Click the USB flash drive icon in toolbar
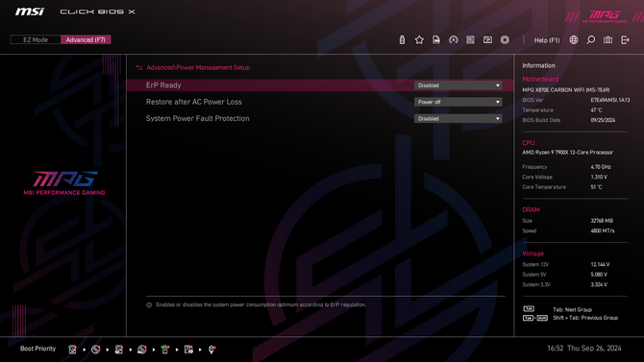The image size is (644, 362). [x=402, y=39]
